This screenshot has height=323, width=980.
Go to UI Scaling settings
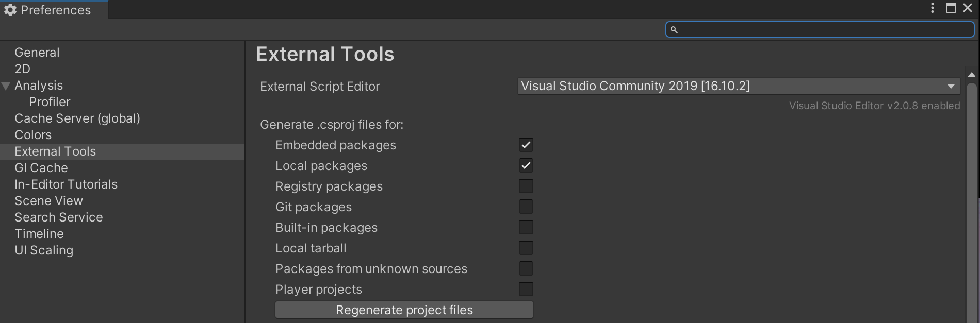click(x=44, y=250)
